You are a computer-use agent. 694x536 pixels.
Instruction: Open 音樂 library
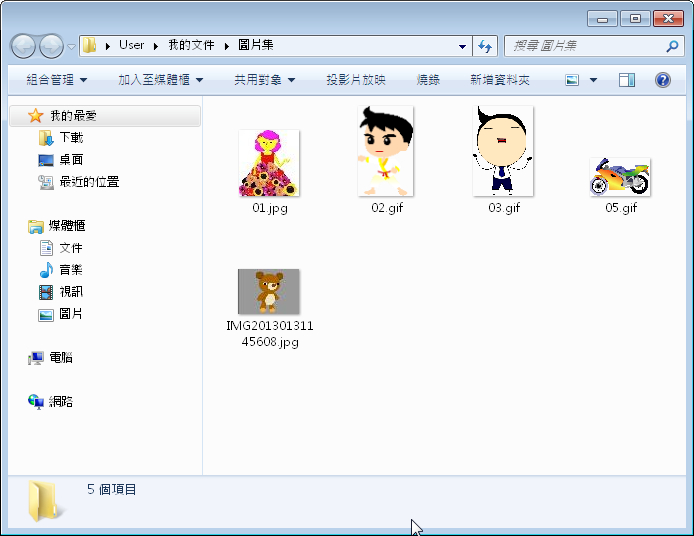tap(71, 270)
